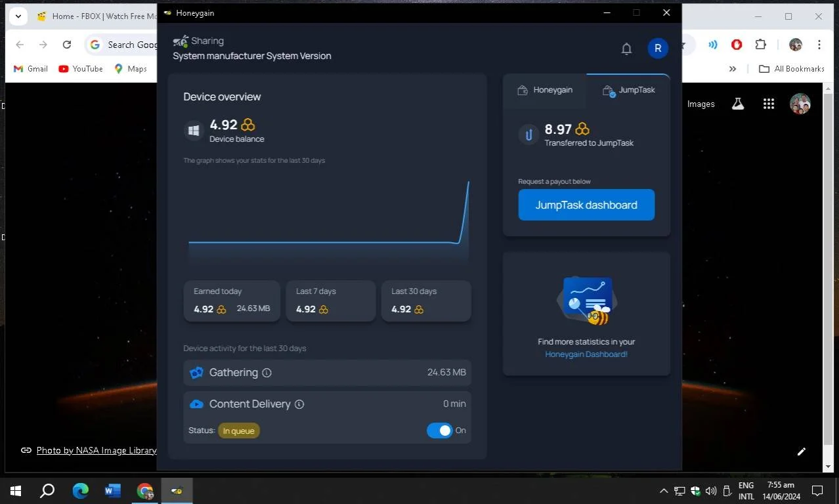Viewport: 839px width, 504px height.
Task: Switch to the Honeygain wallet tab
Action: click(545, 90)
